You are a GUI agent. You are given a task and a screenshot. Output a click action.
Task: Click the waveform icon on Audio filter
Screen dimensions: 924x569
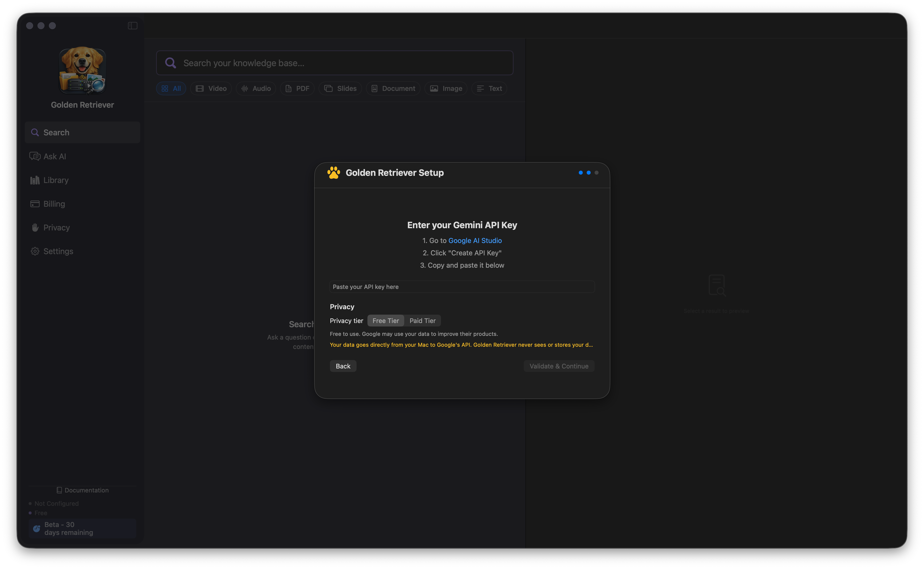[x=245, y=88]
